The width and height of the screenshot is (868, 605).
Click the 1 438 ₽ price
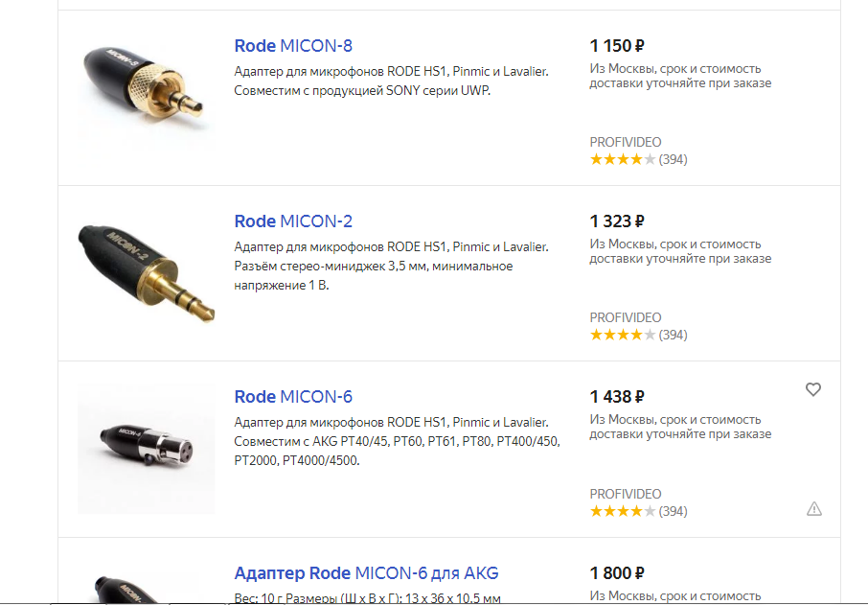pyautogui.click(x=617, y=397)
